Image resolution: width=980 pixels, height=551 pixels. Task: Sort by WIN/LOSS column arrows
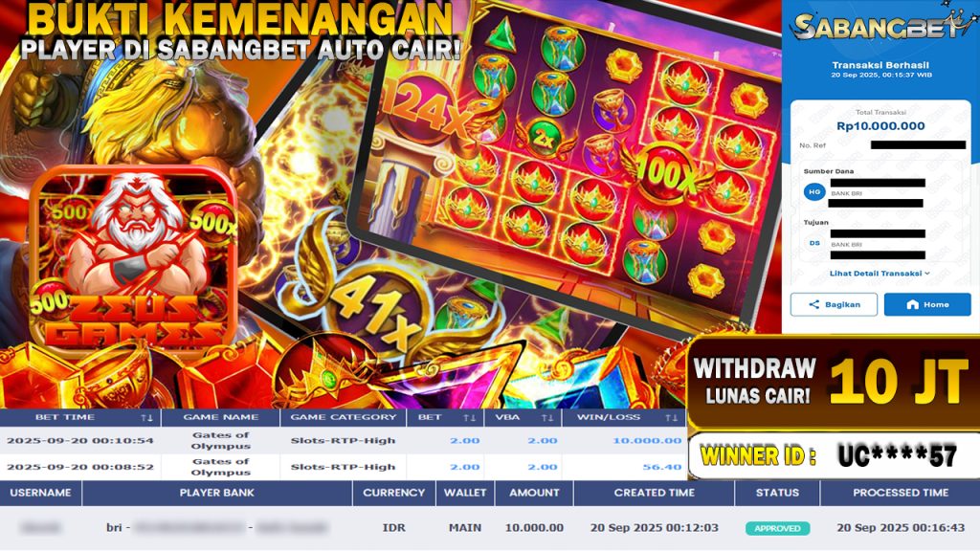click(671, 417)
